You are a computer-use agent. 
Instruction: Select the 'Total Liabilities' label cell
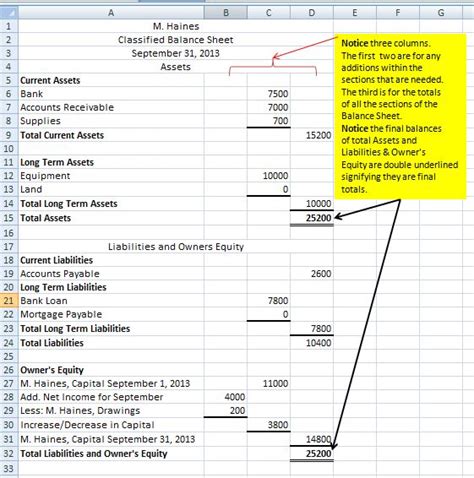[x=111, y=343]
